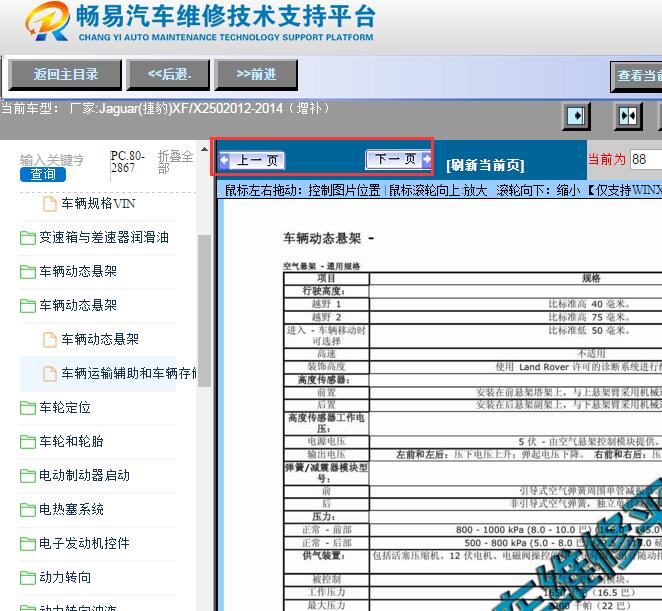This screenshot has height=611, width=662.
Task: Click the current page number field showing 88
Action: [x=646, y=159]
